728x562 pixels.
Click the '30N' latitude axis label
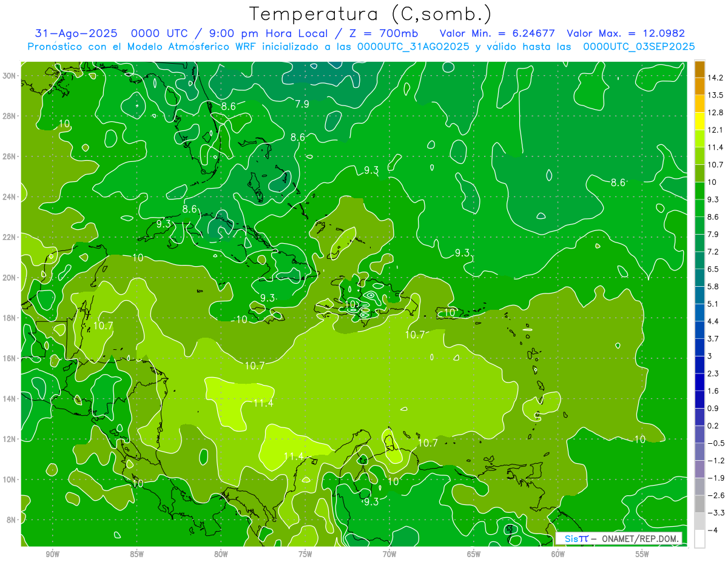click(x=10, y=75)
